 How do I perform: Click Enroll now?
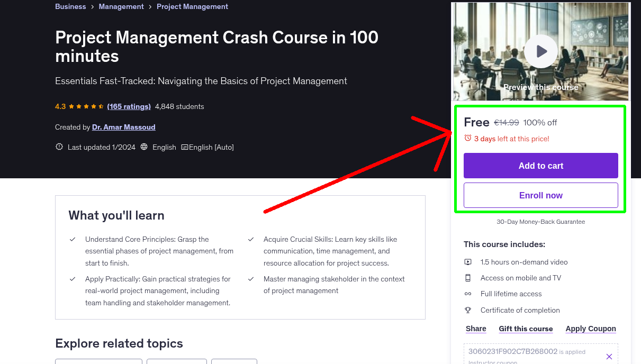[x=540, y=195]
